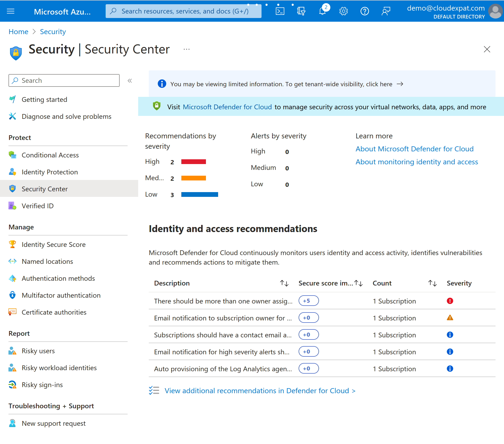Sort by Secure score impact column

pyautogui.click(x=358, y=283)
